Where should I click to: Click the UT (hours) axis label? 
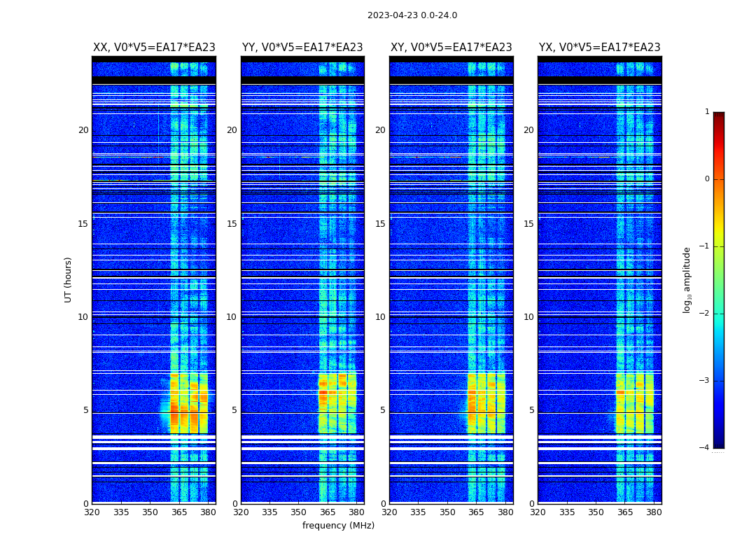coord(68,280)
